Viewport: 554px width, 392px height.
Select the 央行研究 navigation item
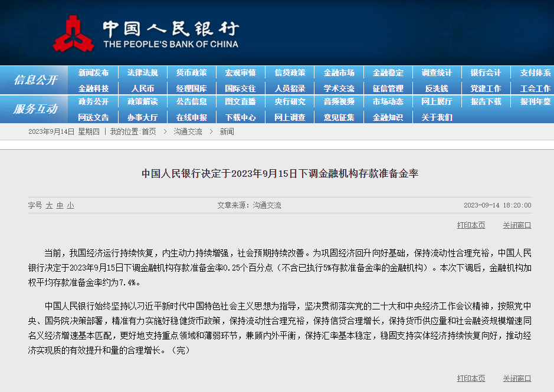(290, 102)
